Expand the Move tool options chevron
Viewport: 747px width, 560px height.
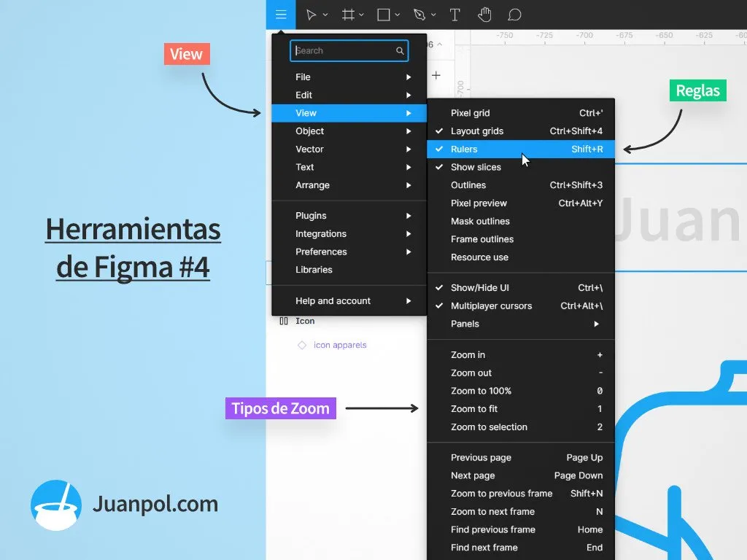pos(325,15)
